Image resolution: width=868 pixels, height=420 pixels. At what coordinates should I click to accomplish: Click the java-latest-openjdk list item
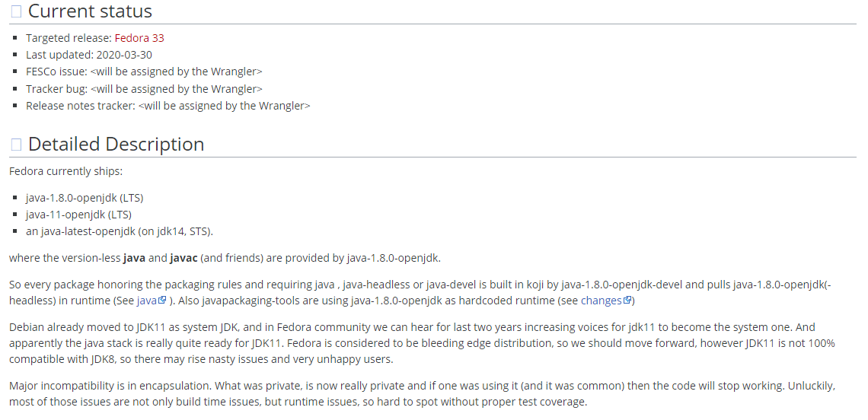pyautogui.click(x=120, y=231)
